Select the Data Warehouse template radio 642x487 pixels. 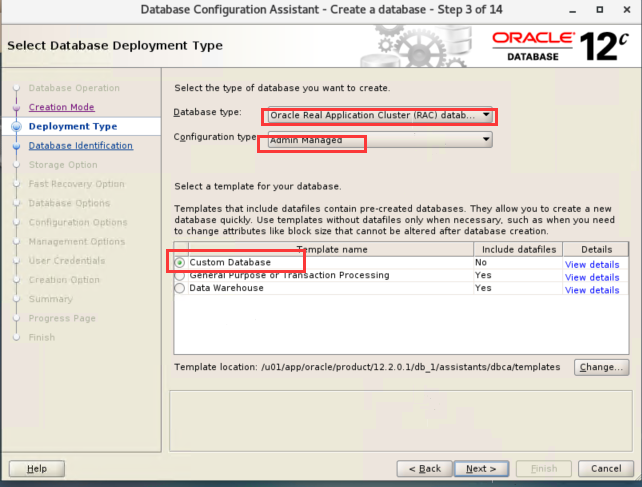(x=179, y=288)
